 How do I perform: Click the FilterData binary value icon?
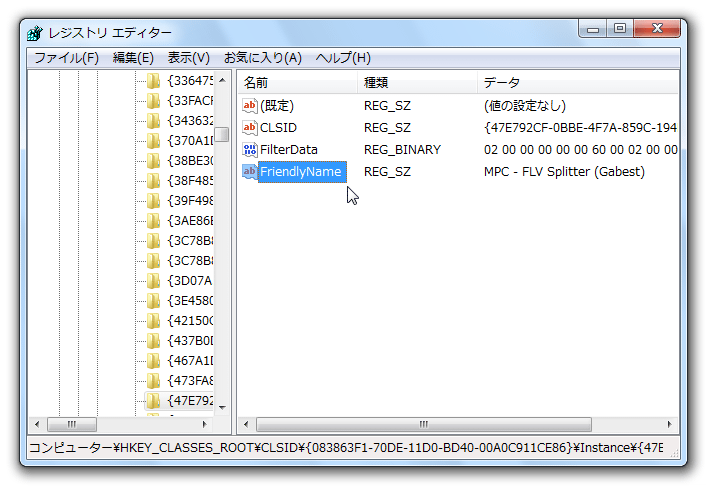(249, 149)
